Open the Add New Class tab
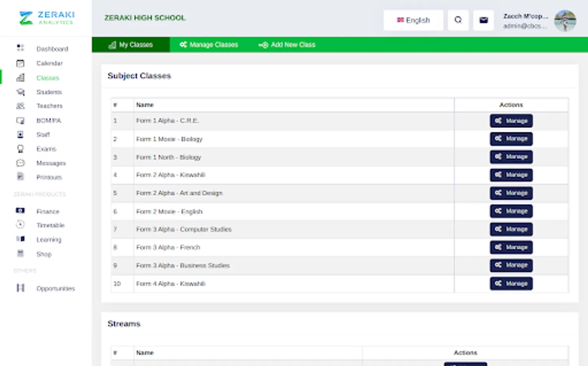 coord(287,45)
